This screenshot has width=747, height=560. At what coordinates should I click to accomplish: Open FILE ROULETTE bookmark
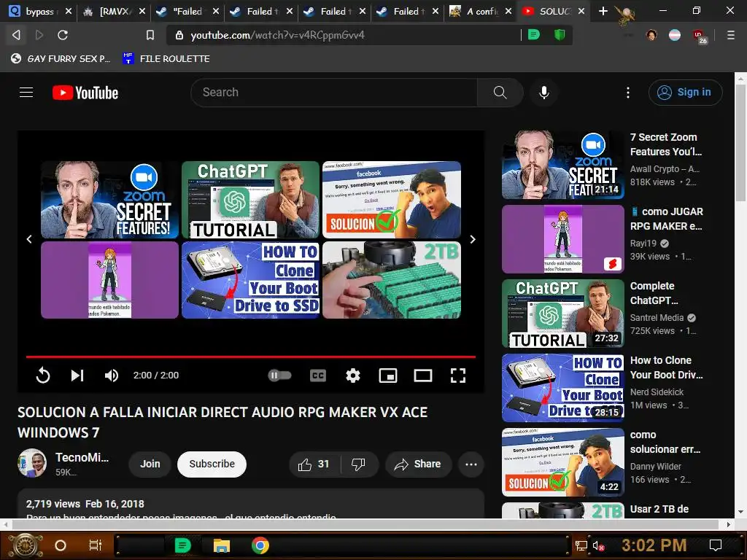166,58
